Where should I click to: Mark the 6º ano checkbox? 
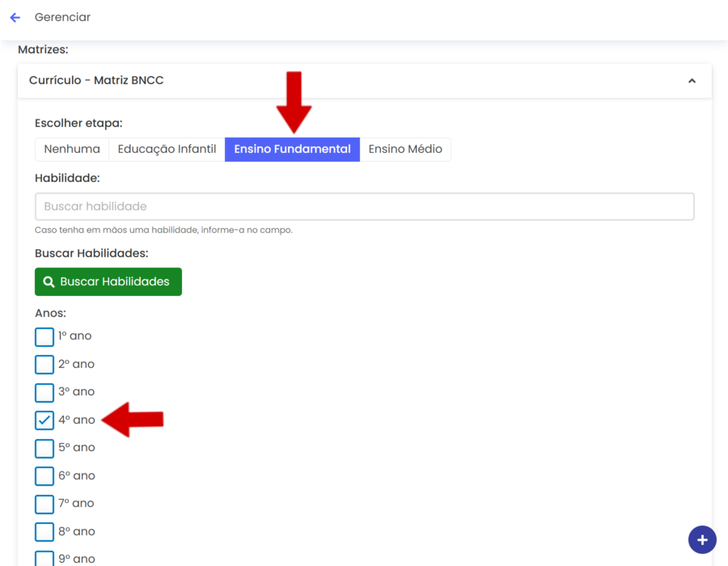click(x=44, y=476)
